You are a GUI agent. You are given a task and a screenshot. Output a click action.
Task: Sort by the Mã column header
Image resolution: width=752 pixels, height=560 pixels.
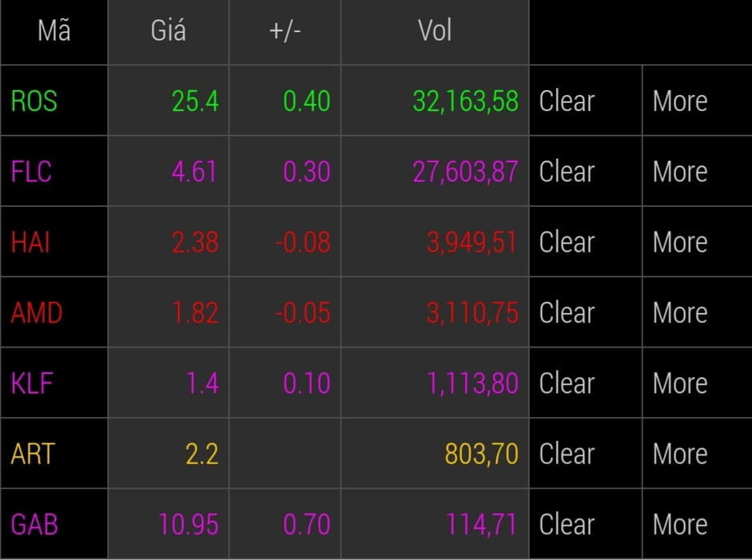(54, 31)
